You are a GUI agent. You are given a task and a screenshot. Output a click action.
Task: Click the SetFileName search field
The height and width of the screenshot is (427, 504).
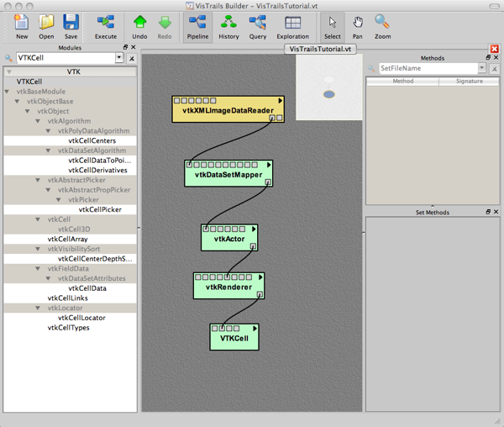coord(428,68)
